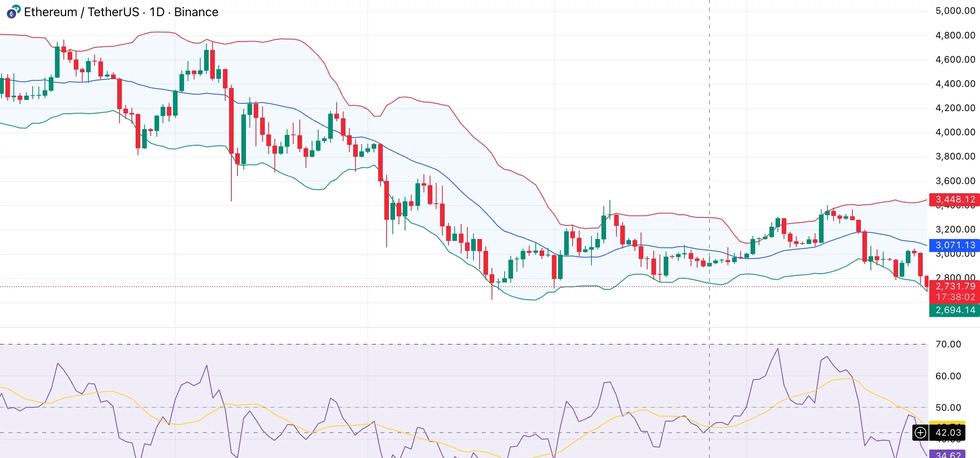The image size is (980, 458).
Task: Click the 70.00 RSI scale level
Action: [948, 344]
